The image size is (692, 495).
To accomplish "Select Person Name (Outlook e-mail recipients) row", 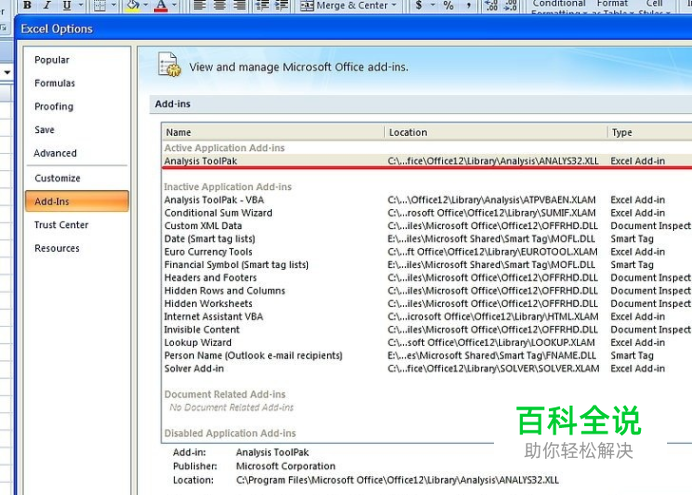I will coord(427,356).
